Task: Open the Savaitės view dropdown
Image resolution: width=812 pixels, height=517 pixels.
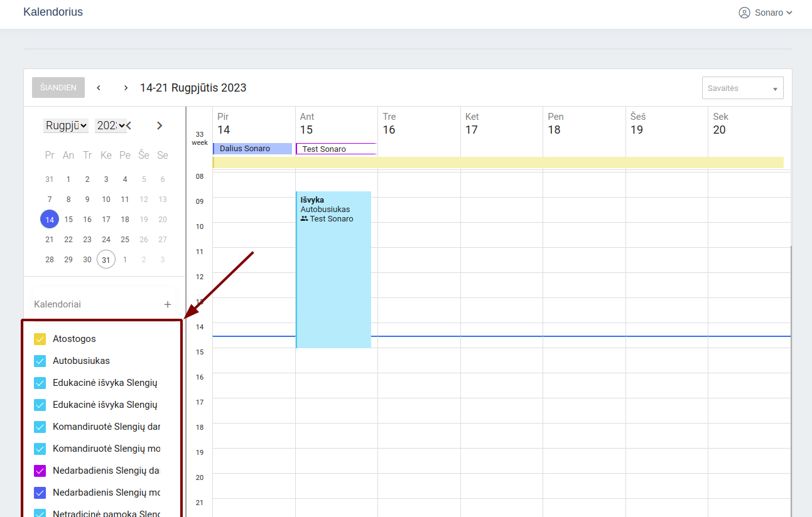Action: tap(742, 88)
